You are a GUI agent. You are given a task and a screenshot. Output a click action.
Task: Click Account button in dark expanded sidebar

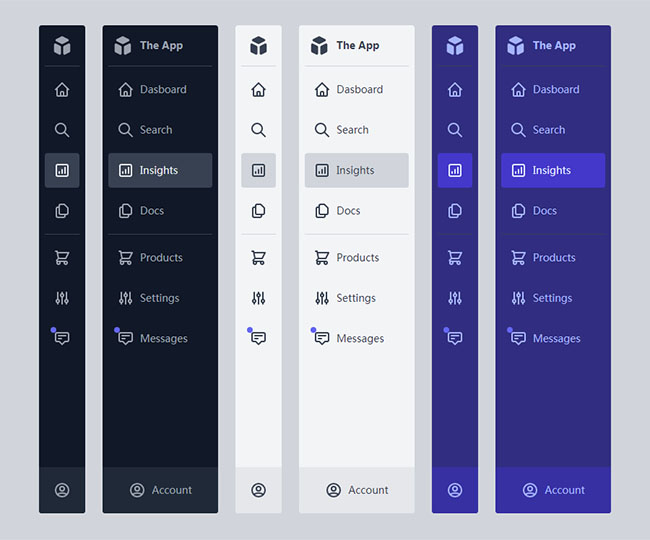160,490
